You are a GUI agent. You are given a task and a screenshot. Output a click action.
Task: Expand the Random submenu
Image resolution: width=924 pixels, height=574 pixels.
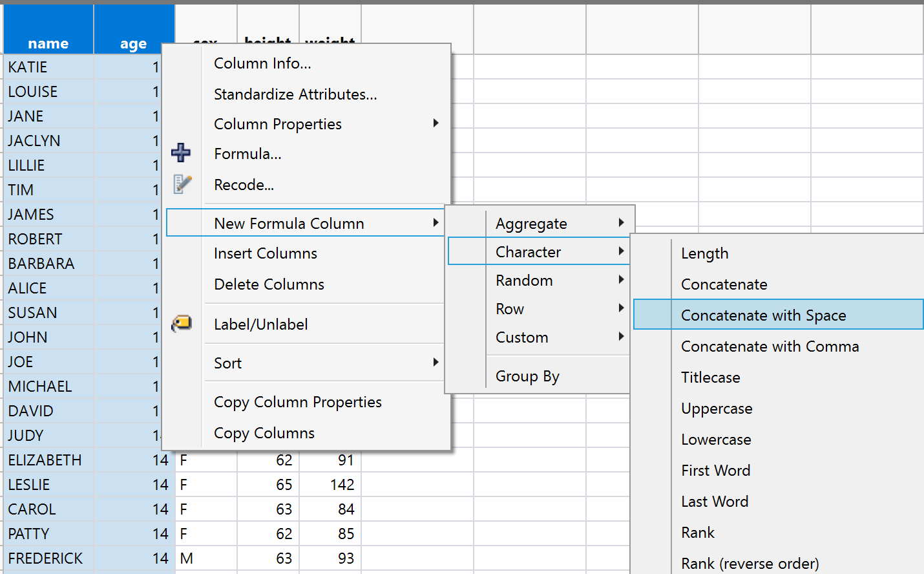[524, 280]
